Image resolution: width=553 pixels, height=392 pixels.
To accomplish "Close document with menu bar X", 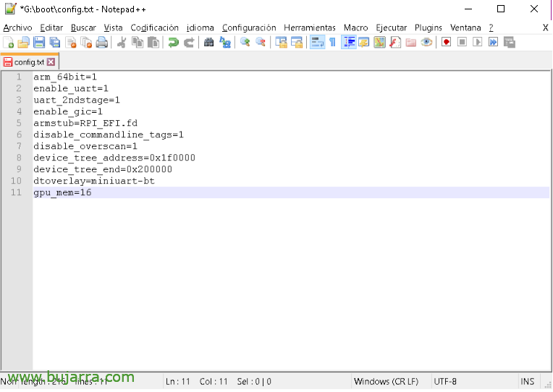I will (x=545, y=27).
